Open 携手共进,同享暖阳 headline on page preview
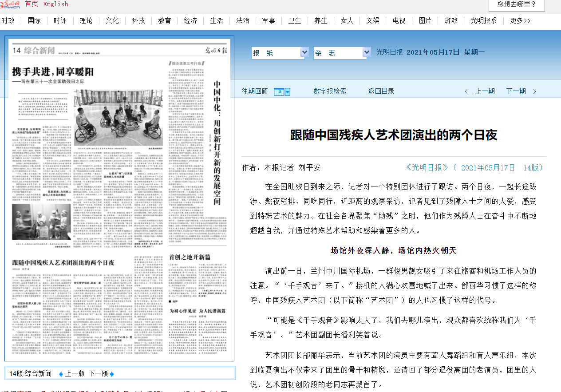 click(52, 72)
